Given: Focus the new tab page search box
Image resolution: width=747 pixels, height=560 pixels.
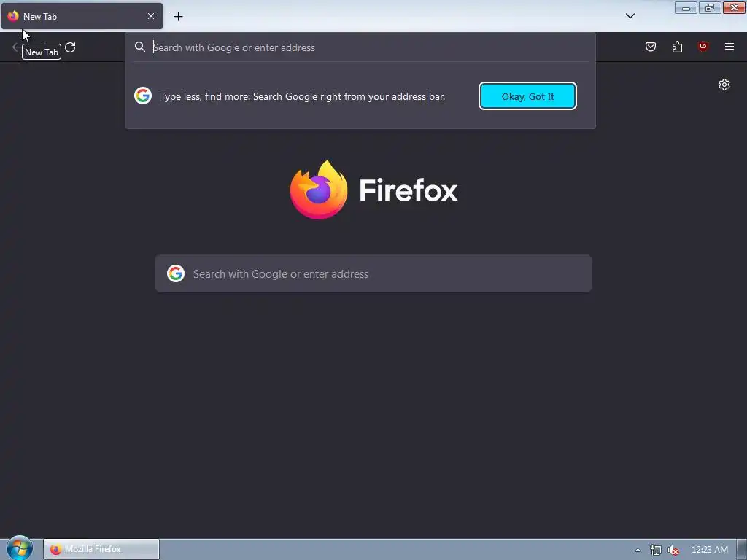Looking at the screenshot, I should coord(373,274).
